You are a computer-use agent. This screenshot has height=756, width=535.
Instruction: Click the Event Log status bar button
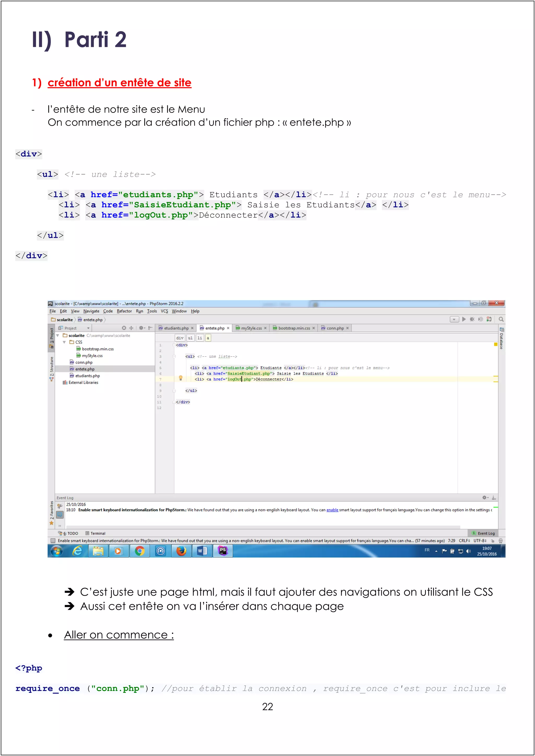pyautogui.click(x=483, y=533)
